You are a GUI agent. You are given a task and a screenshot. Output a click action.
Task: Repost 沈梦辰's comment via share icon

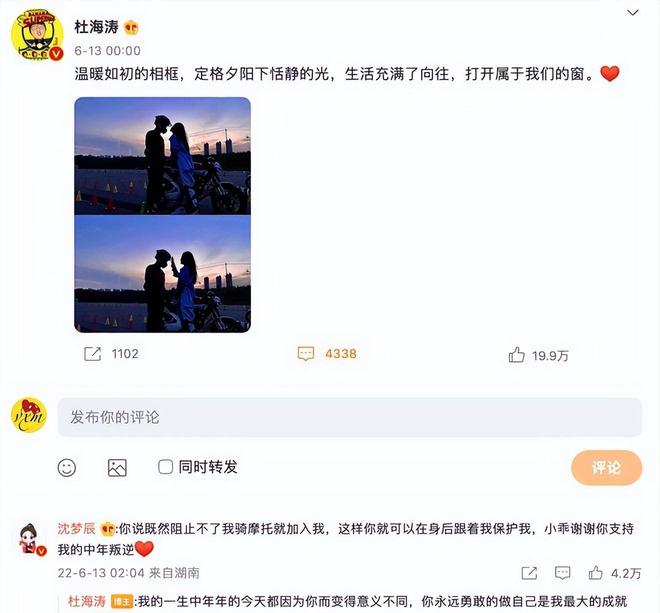[529, 573]
